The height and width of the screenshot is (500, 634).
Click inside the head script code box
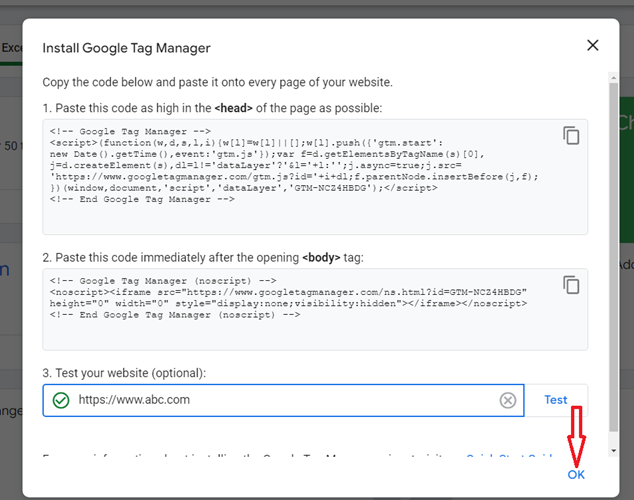click(x=315, y=177)
